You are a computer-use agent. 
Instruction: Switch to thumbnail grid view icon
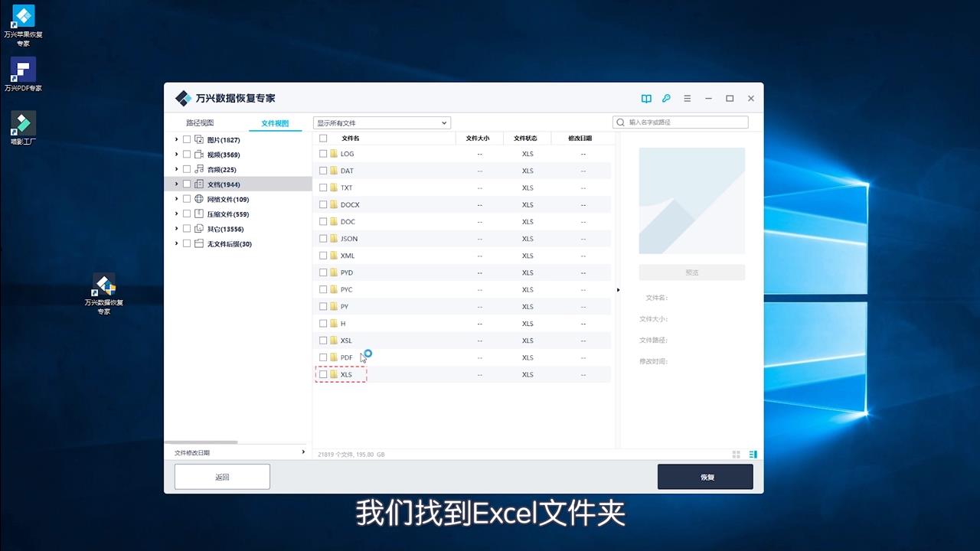click(x=737, y=454)
